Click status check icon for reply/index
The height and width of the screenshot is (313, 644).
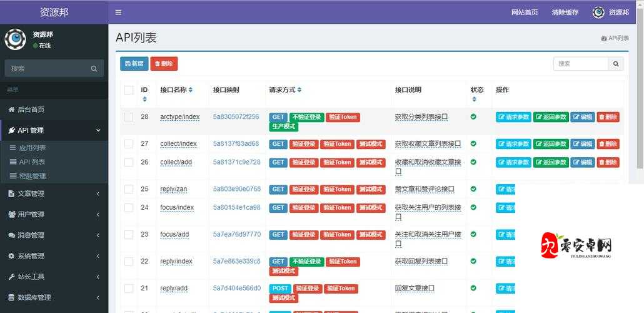[x=473, y=261]
